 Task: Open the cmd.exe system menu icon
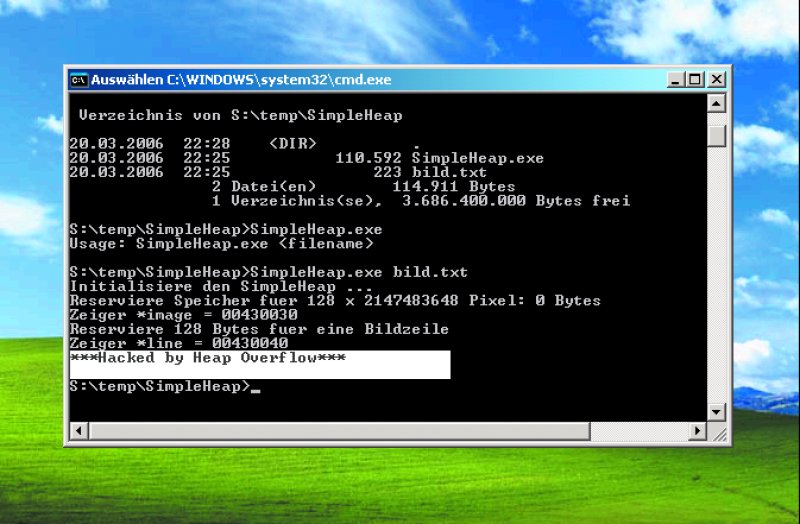(x=79, y=80)
